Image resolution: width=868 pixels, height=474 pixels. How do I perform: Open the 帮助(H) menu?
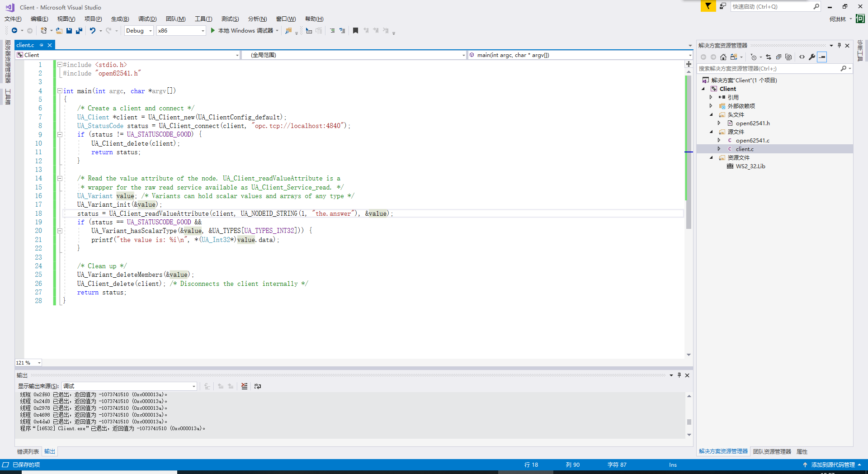click(x=314, y=19)
